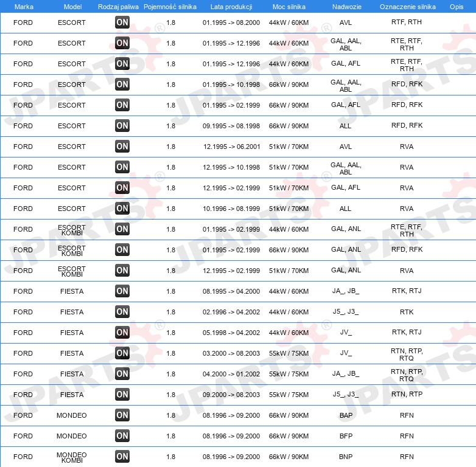Click the body code ALL in the Escort 66kW row
The width and height of the screenshot is (476, 467).
[x=345, y=126]
